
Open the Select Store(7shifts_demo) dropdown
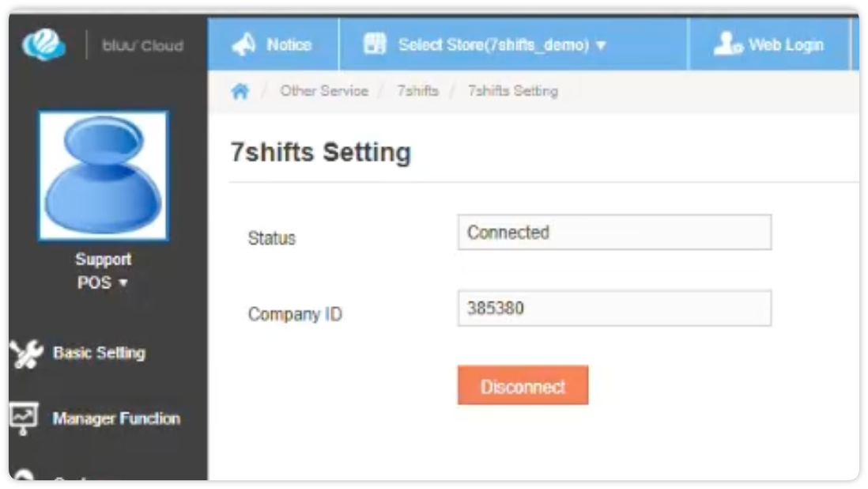coord(493,45)
